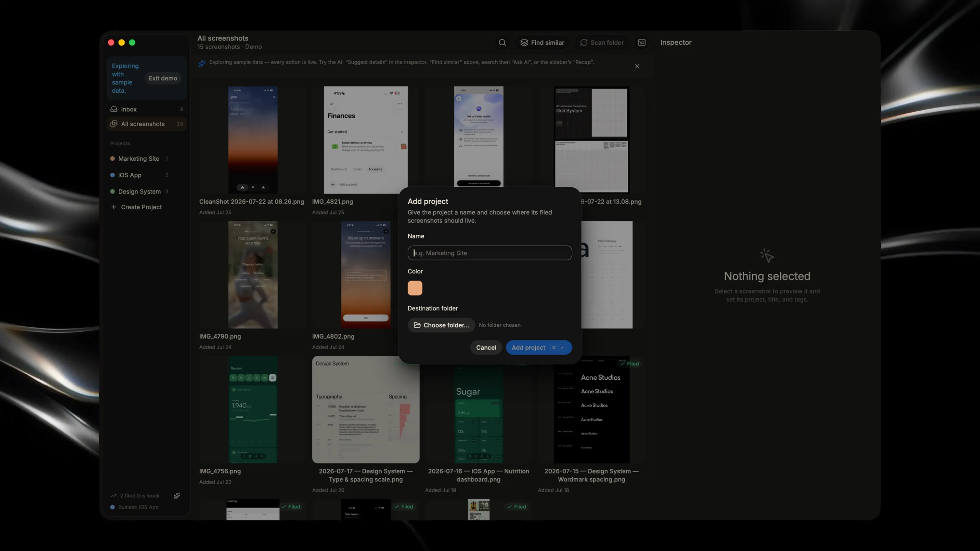
Task: Click the IMG_4790.png file name
Action: tap(220, 336)
